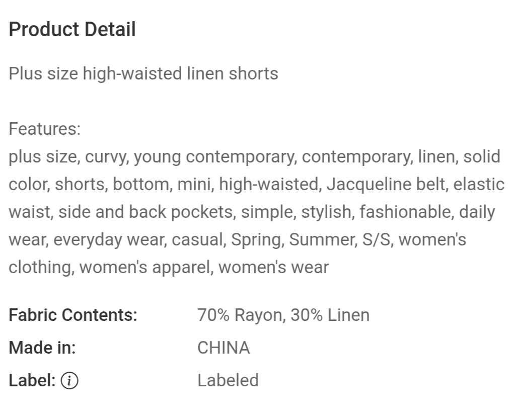Click the word 'Summer' in features
The height and width of the screenshot is (420, 511).
click(322, 239)
